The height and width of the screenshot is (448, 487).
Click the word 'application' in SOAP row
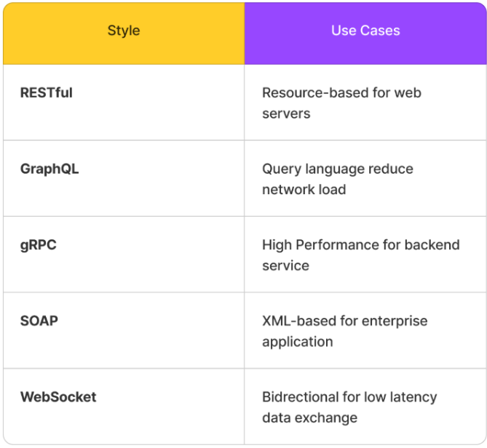pyautogui.click(x=297, y=342)
